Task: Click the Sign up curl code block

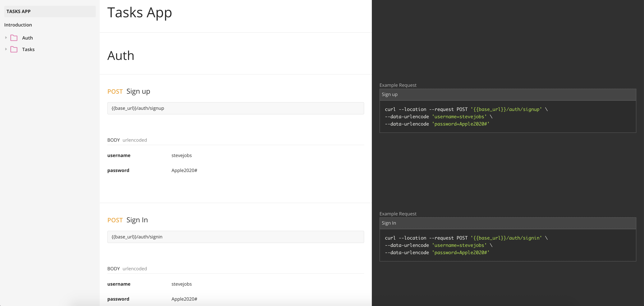Action: [x=508, y=117]
